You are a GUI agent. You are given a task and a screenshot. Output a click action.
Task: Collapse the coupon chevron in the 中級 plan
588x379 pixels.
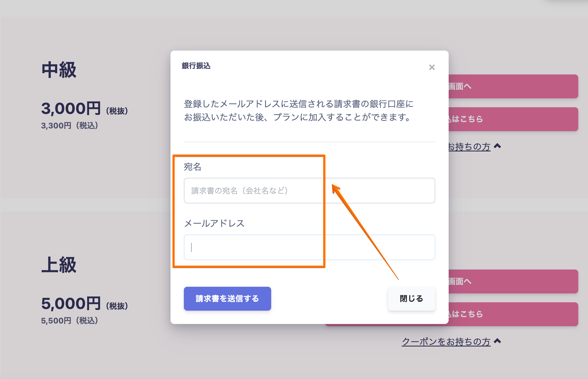497,146
